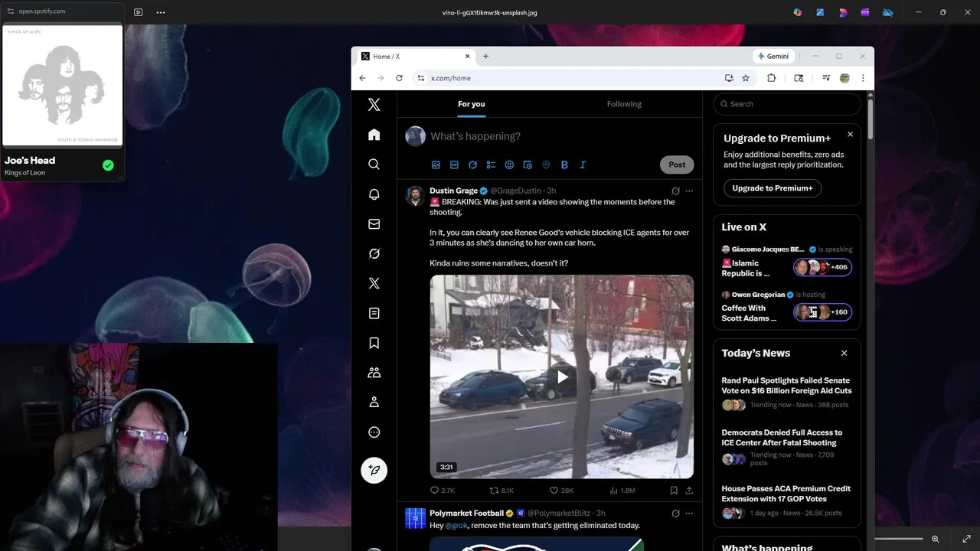Open House Passes ACA Premium story

(x=786, y=494)
